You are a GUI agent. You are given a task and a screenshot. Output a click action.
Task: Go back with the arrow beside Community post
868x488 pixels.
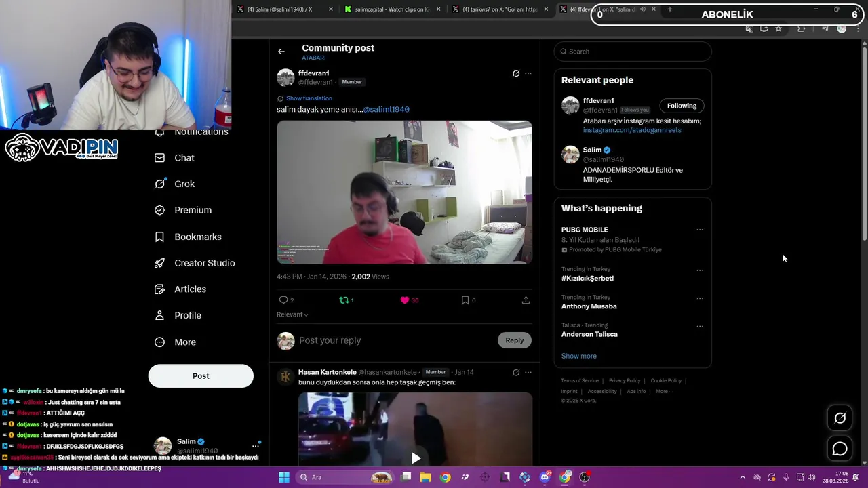[281, 52]
